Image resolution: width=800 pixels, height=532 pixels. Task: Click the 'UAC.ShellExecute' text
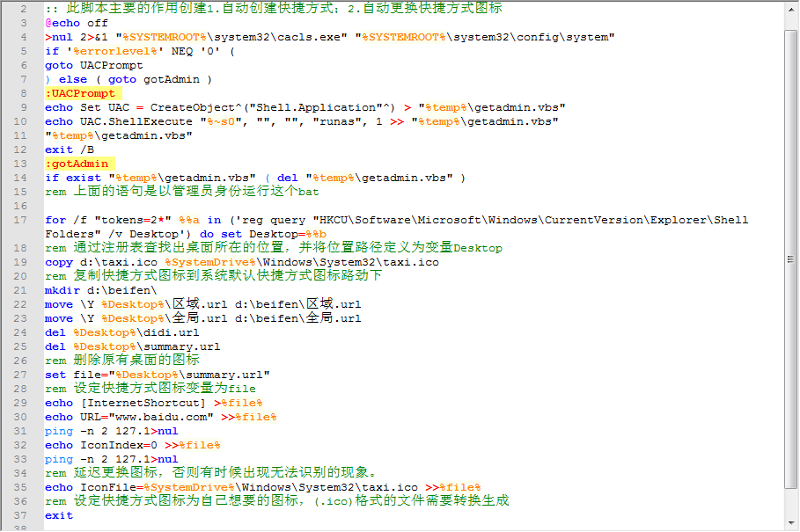coord(136,122)
